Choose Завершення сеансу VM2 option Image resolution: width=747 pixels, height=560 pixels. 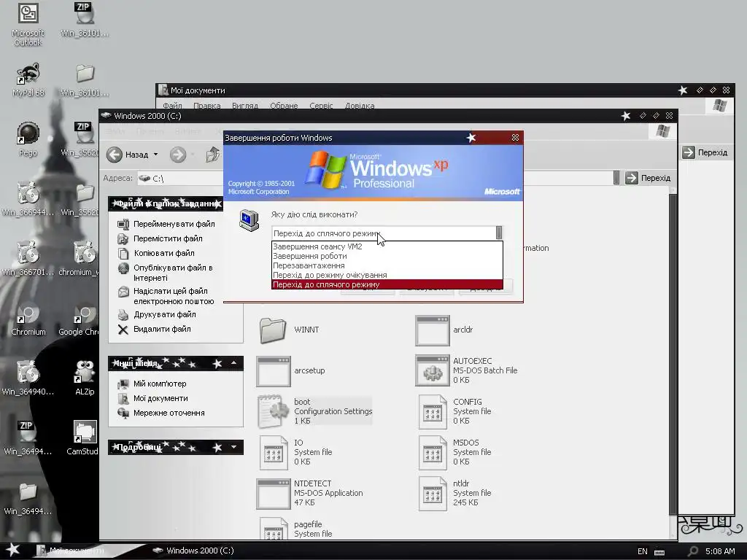(x=387, y=246)
